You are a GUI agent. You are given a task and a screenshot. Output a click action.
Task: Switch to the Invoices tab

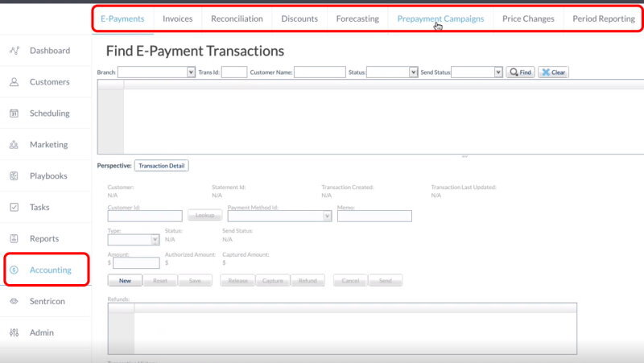(x=177, y=19)
